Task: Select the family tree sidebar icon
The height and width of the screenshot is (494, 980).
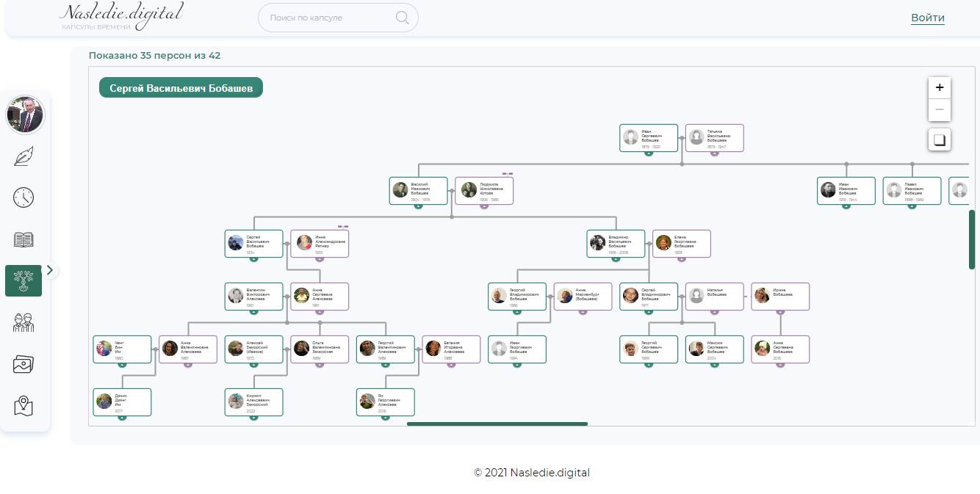Action: click(x=24, y=281)
